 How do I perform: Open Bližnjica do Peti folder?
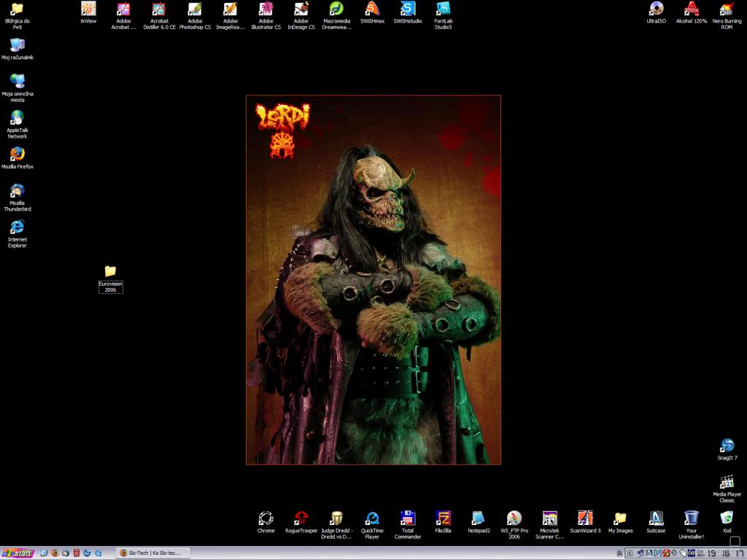(x=18, y=16)
